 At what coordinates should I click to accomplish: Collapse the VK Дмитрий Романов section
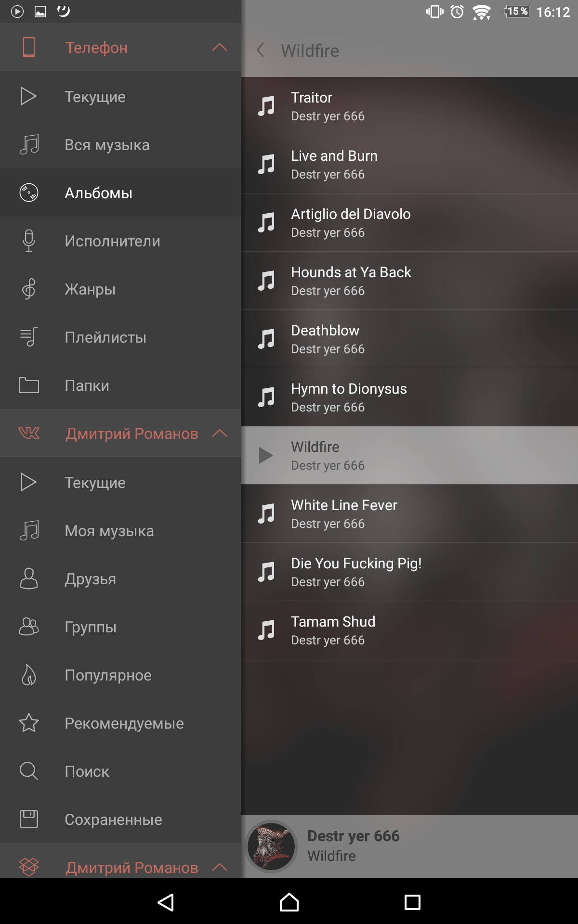pos(220,433)
